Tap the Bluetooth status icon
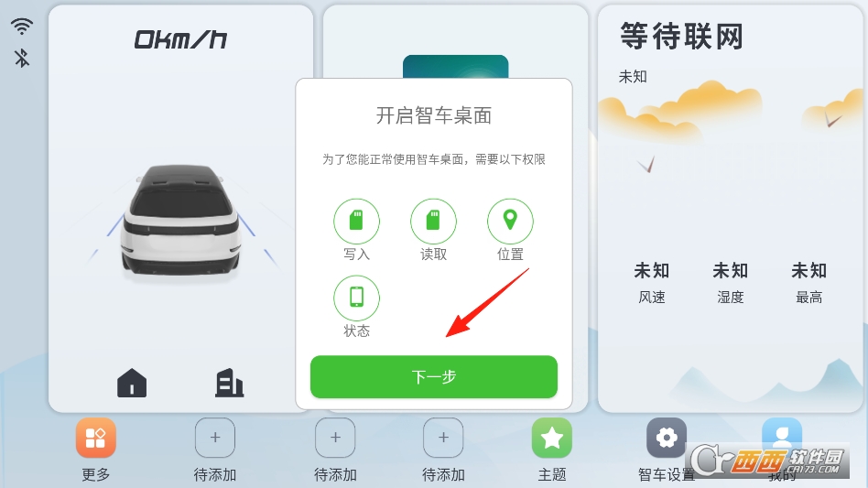Image resolution: width=868 pixels, height=488 pixels. tap(22, 58)
